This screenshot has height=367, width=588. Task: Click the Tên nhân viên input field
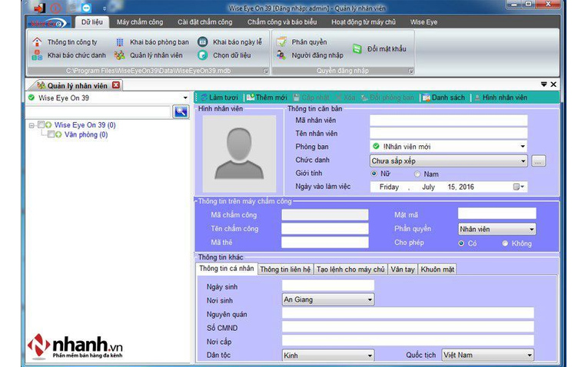pyautogui.click(x=449, y=134)
